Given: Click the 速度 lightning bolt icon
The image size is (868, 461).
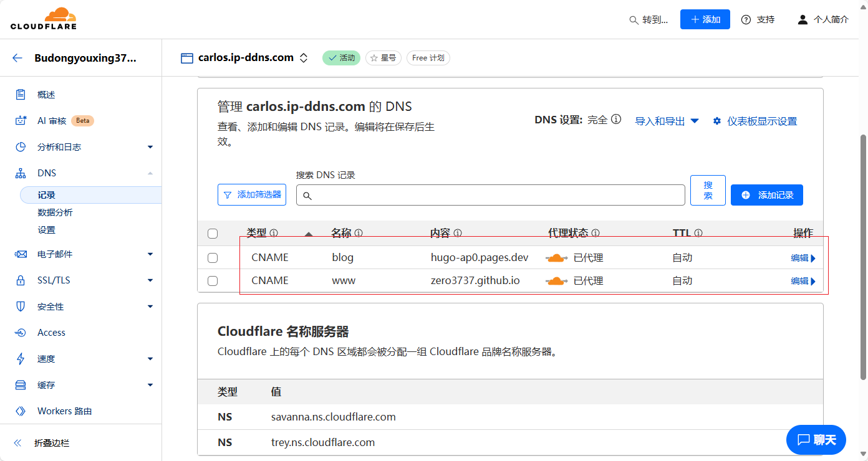Looking at the screenshot, I should click(21, 359).
